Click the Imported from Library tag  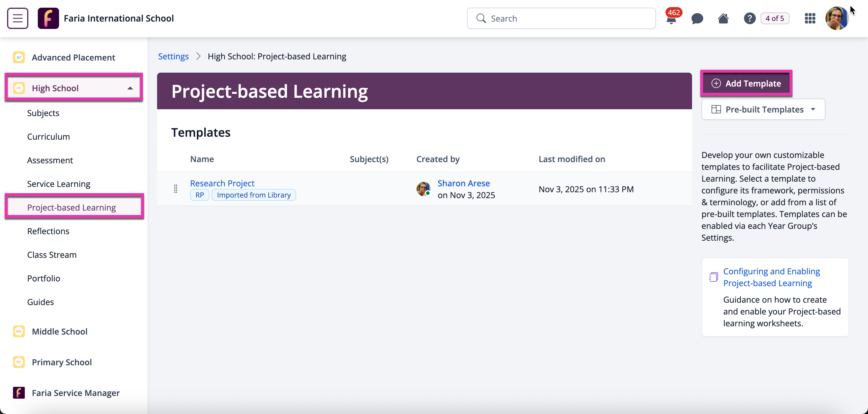tap(254, 195)
